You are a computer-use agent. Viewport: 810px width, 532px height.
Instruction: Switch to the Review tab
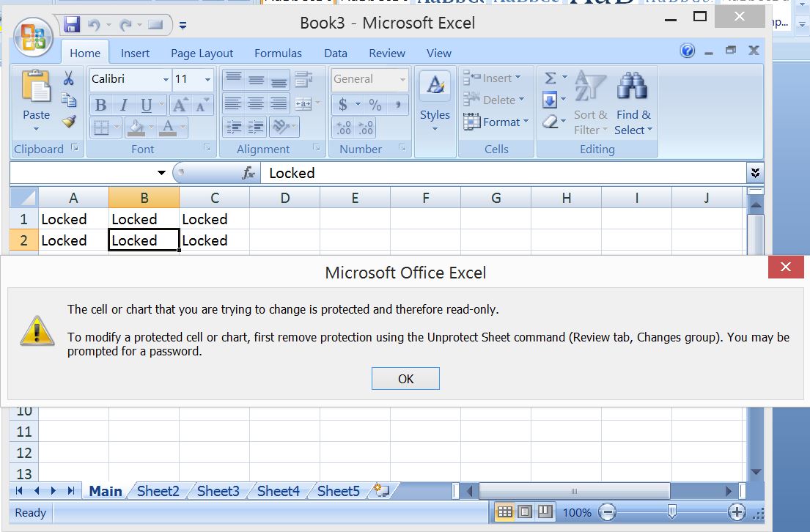point(387,53)
